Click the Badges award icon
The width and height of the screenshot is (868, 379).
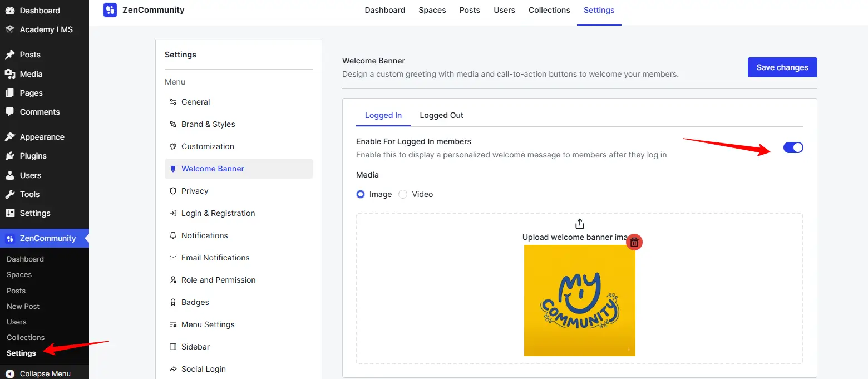click(x=172, y=302)
